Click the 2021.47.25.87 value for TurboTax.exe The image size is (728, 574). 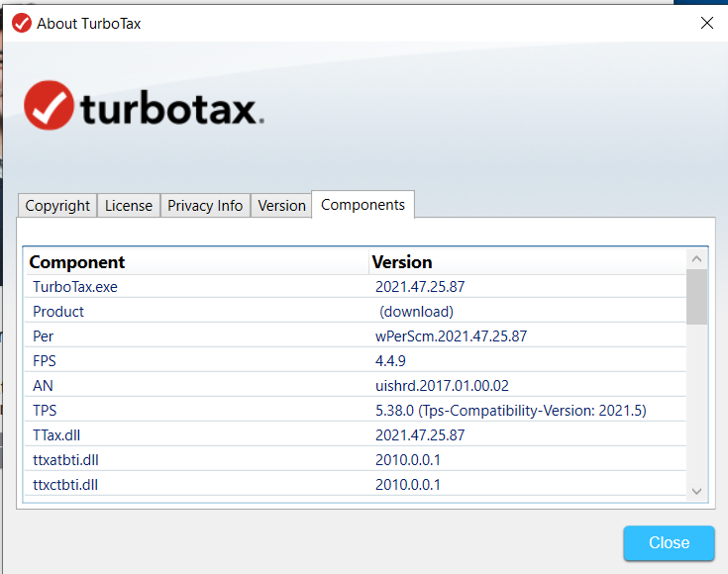pyautogui.click(x=420, y=287)
